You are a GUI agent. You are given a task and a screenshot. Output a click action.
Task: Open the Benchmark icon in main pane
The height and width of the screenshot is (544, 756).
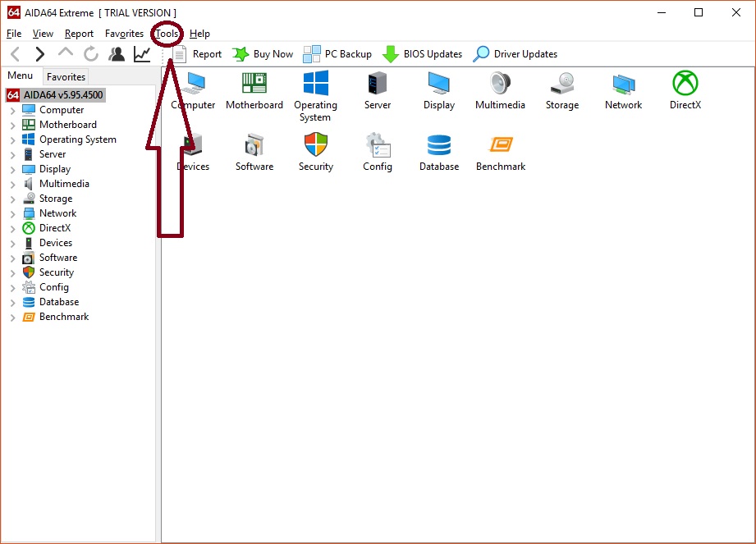pos(501,144)
